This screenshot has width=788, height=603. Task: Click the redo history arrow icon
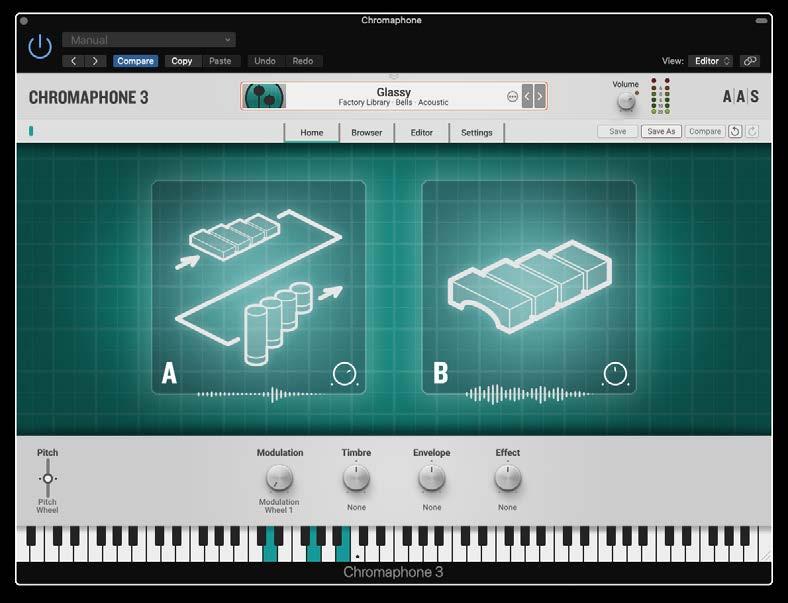752,131
